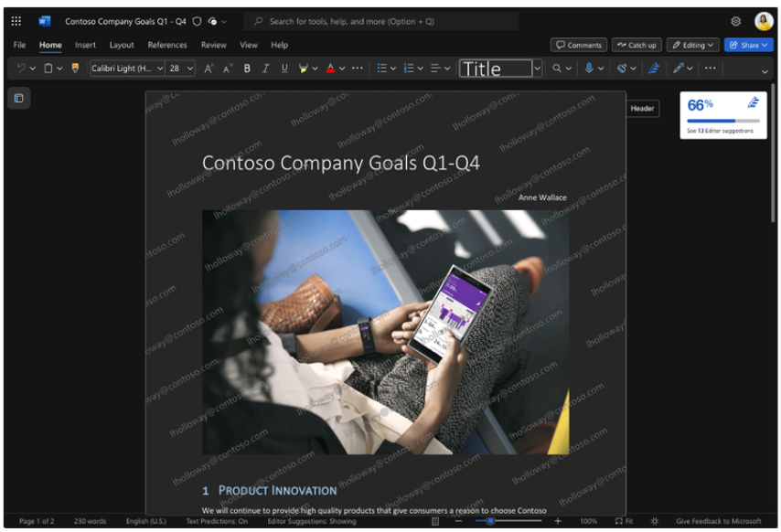This screenshot has height=532, width=781.
Task: Toggle bold formatting
Action: 247,69
